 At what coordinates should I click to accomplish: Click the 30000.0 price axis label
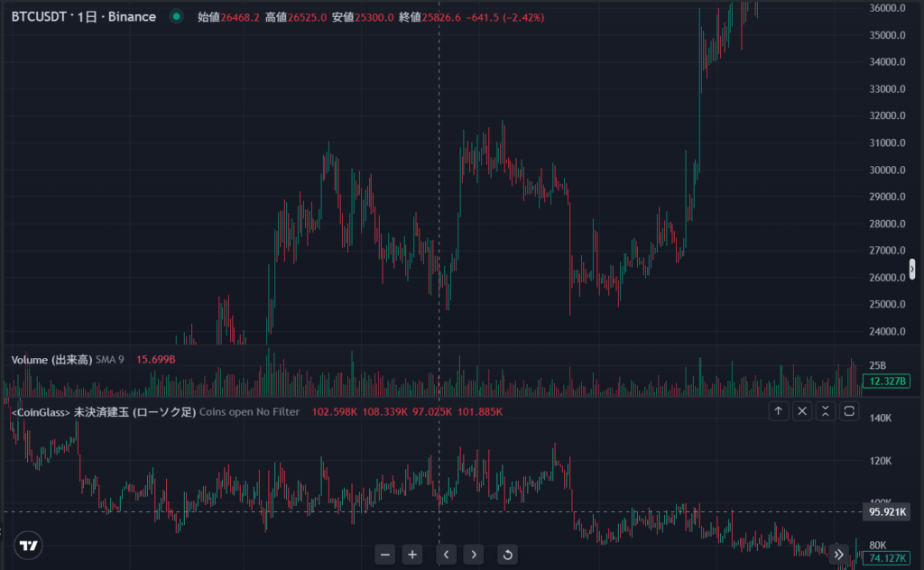[x=888, y=170]
